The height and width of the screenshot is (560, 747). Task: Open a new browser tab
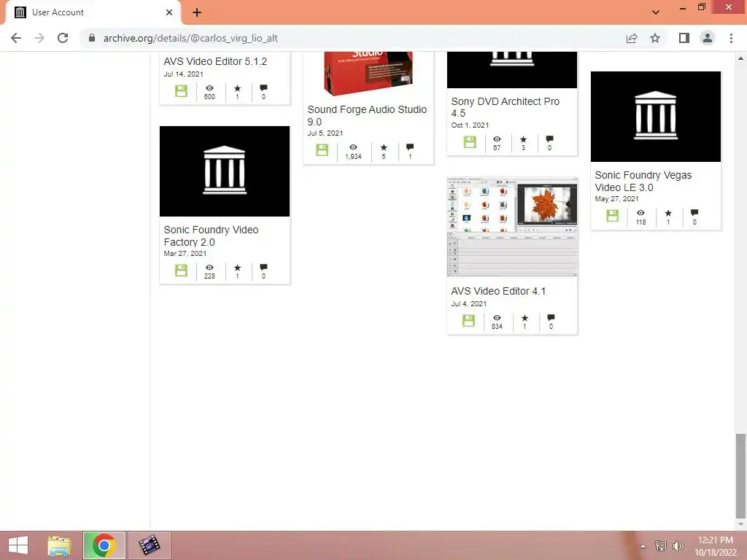click(x=197, y=12)
